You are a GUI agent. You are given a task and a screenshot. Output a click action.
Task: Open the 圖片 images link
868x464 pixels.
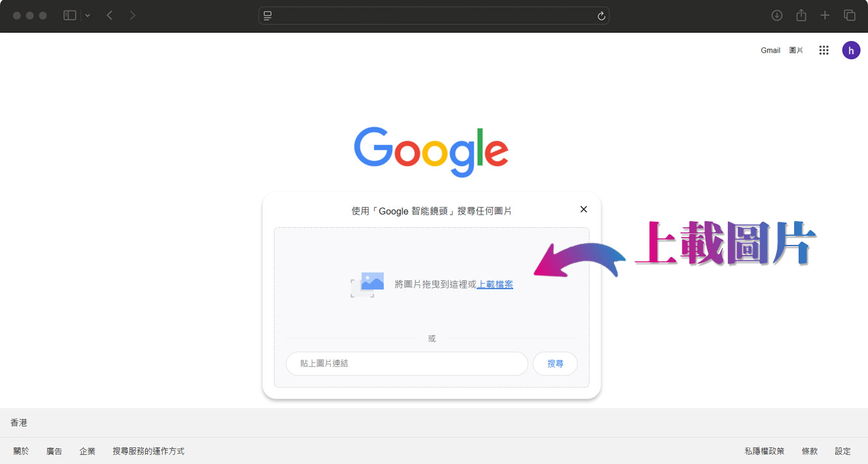(x=796, y=50)
